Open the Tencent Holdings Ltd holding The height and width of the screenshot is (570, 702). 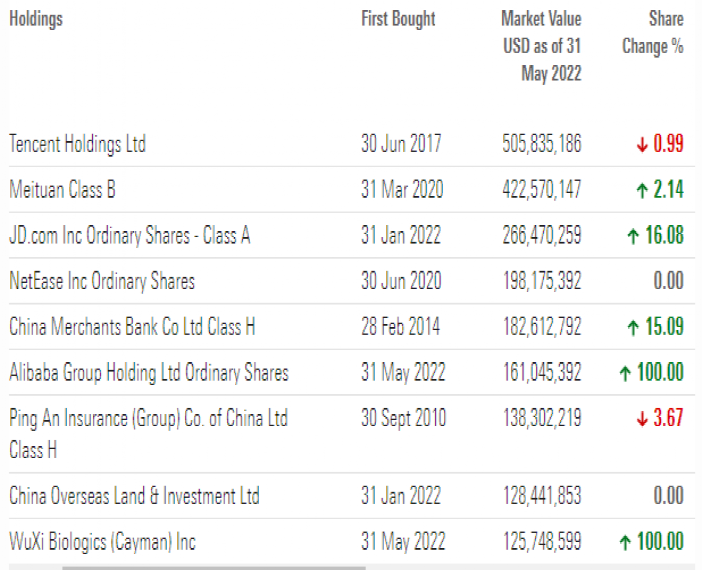click(77, 144)
